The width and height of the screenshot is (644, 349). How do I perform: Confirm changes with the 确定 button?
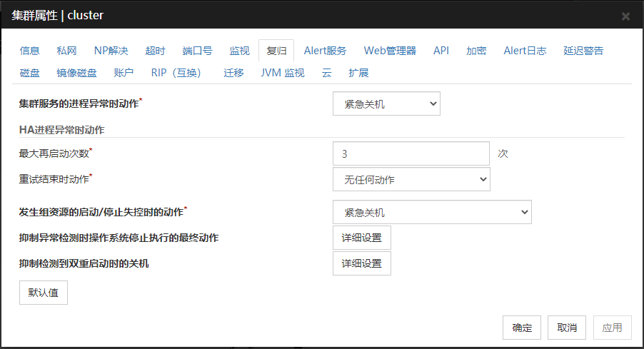pyautogui.click(x=521, y=328)
